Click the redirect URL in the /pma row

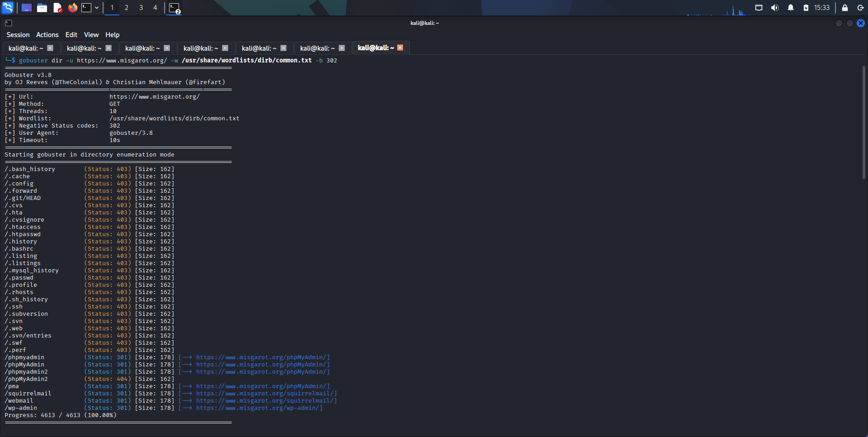[262, 386]
